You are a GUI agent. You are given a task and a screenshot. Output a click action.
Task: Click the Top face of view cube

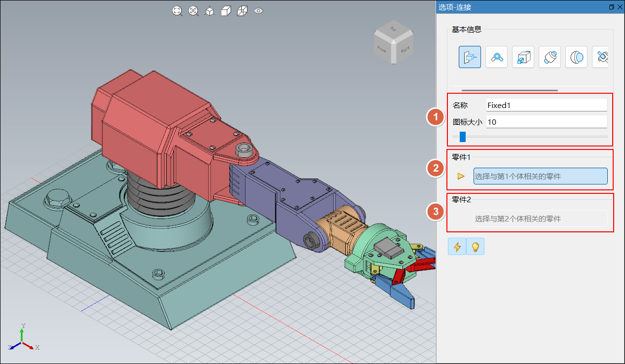[393, 30]
